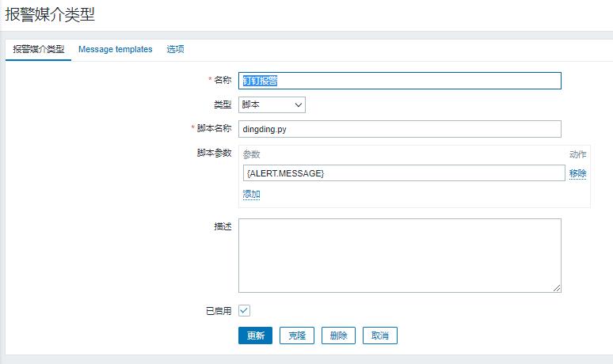Screen dimensions: 613x364
Task: Expand the 类型 dropdown showing 脚本
Action: 272,104
